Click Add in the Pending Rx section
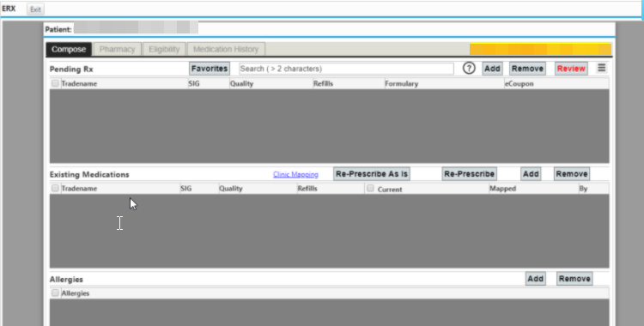644x326 pixels. pyautogui.click(x=492, y=69)
